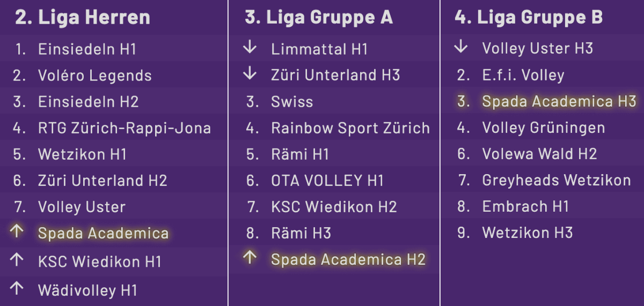Viewport: 644px width, 306px height.
Task: Select the 3. Liga Gruppe A heading
Action: (319, 18)
